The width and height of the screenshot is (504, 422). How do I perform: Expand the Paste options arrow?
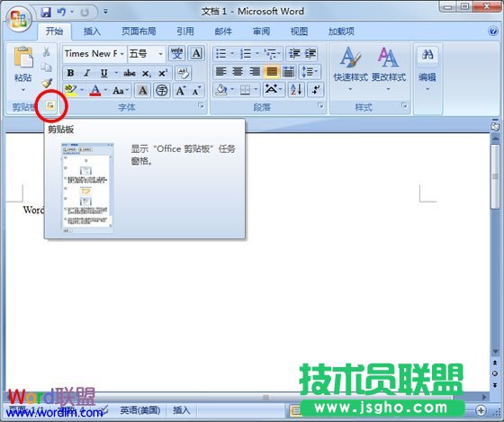point(23,90)
